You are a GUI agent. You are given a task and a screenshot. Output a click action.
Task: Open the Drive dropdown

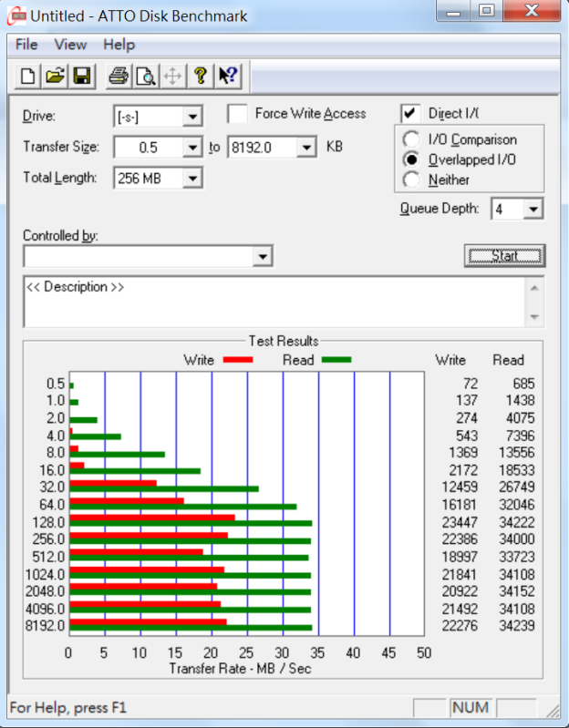coord(192,117)
